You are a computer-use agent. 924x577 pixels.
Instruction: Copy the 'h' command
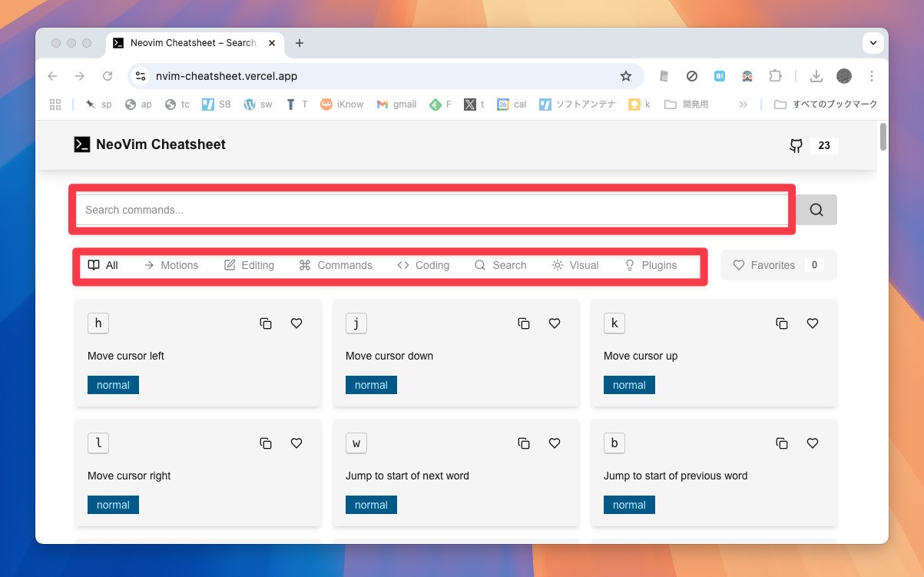pos(266,323)
